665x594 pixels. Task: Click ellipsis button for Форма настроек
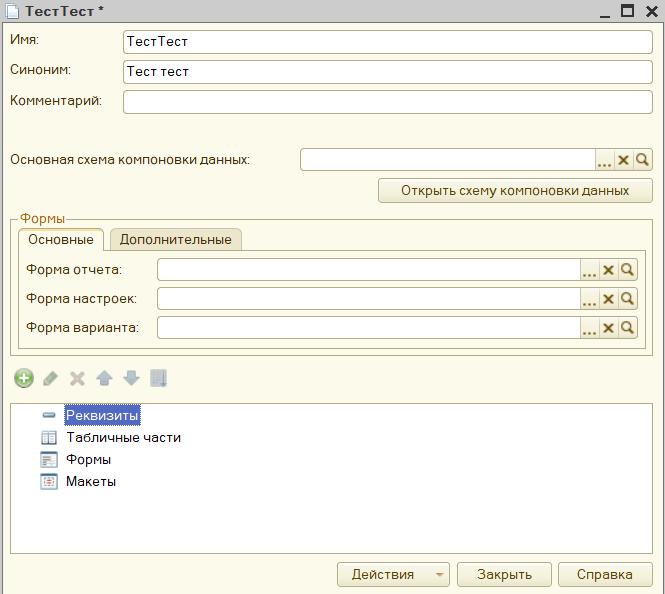tap(590, 299)
